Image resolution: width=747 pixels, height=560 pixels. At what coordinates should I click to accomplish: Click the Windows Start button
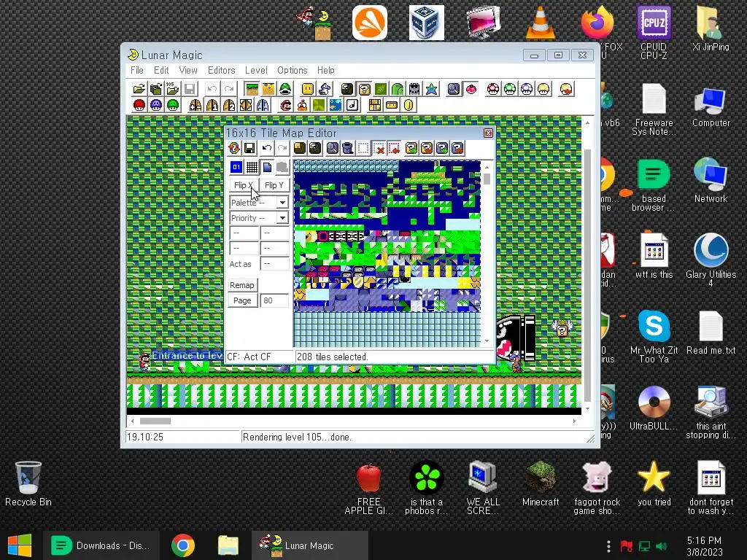pyautogui.click(x=20, y=545)
